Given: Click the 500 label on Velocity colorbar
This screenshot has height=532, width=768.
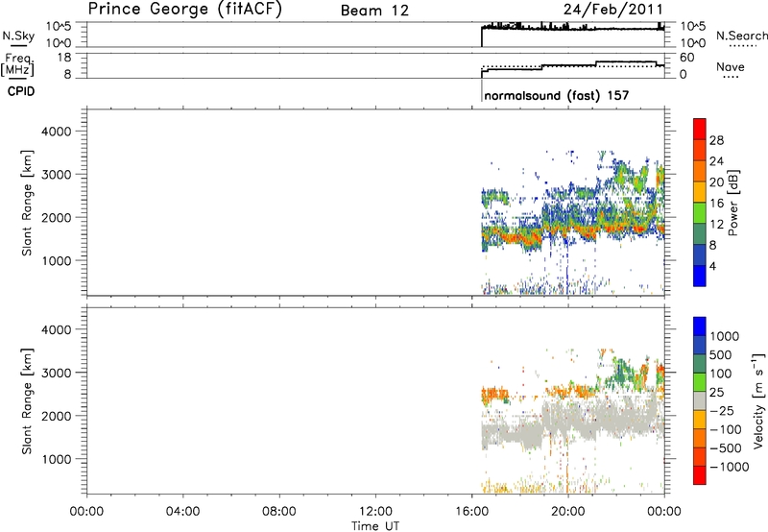Looking at the screenshot, I should click(721, 354).
